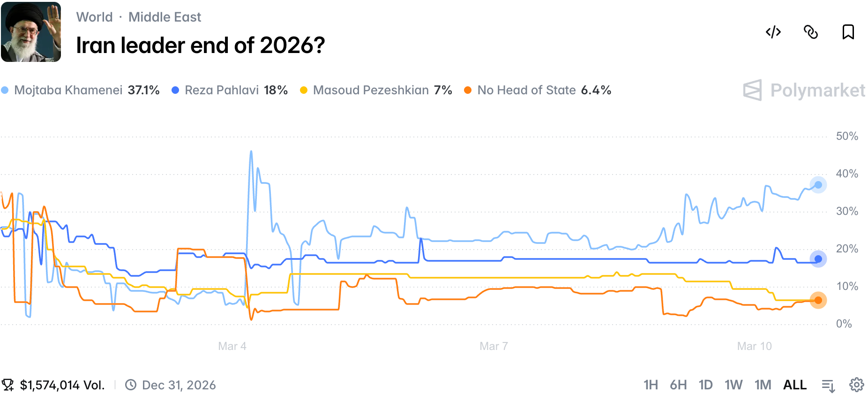Click the Reza Pahlavi legend entry
The image size is (868, 395).
230,90
